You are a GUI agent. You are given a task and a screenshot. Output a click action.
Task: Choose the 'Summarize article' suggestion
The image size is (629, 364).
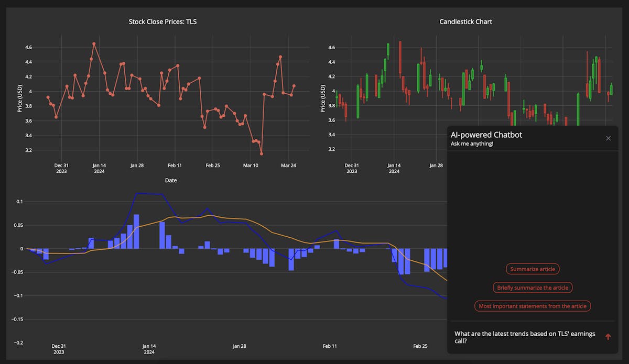click(x=533, y=269)
